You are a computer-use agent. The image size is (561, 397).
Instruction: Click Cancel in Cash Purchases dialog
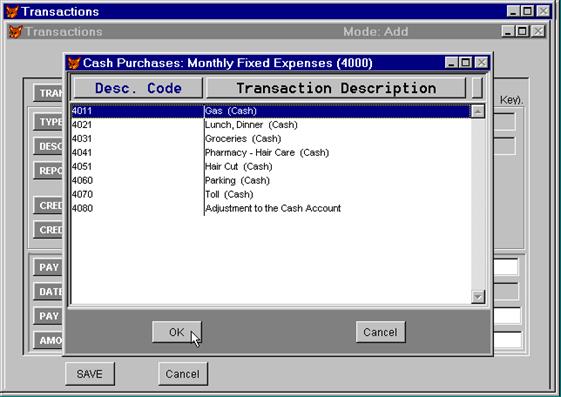tap(380, 332)
